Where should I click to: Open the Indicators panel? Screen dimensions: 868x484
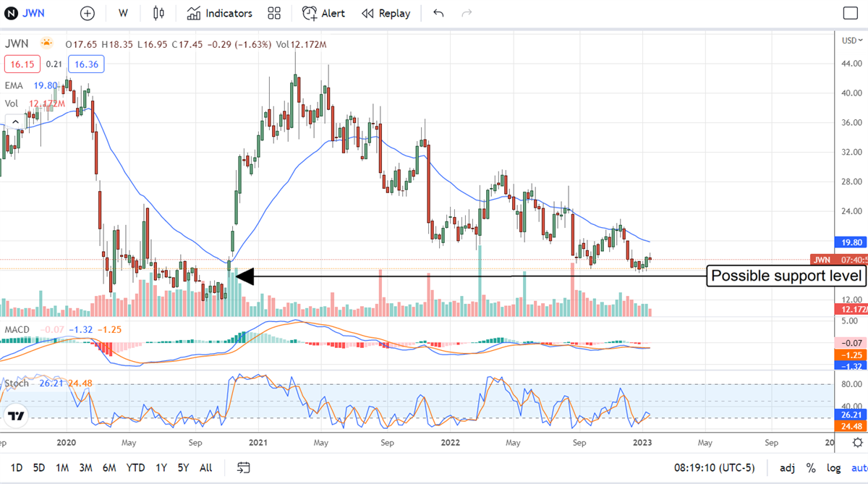219,13
